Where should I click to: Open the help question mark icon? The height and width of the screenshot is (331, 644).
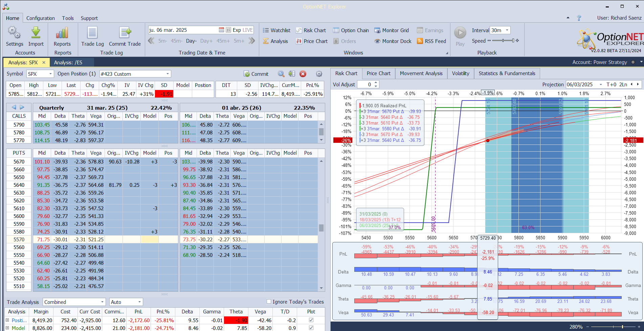(579, 18)
